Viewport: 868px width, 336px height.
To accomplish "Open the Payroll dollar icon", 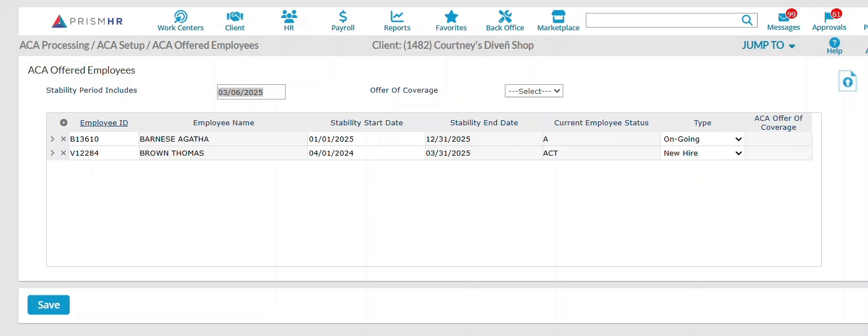I will point(343,17).
